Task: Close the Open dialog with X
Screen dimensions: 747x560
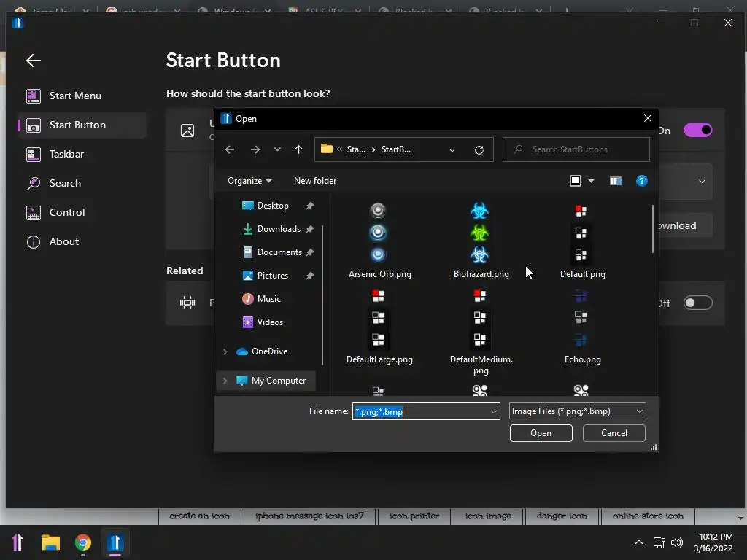Action: [x=648, y=119]
